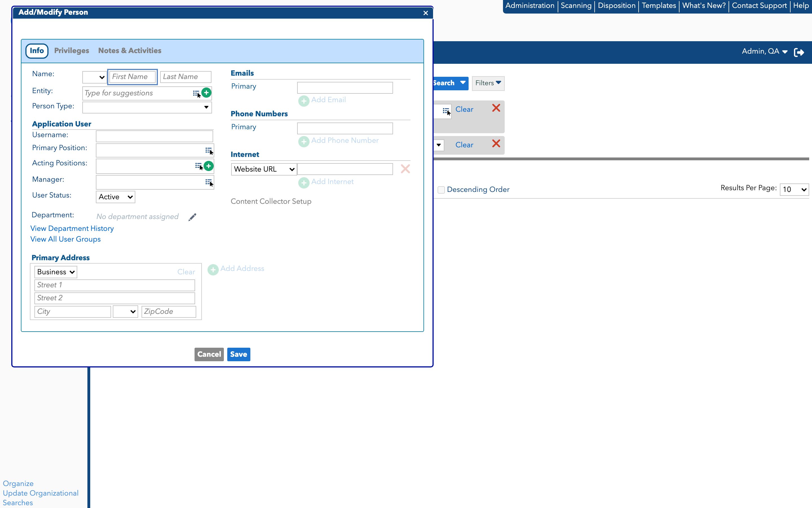Switch to Notes & Activities tab
The height and width of the screenshot is (508, 812).
129,51
